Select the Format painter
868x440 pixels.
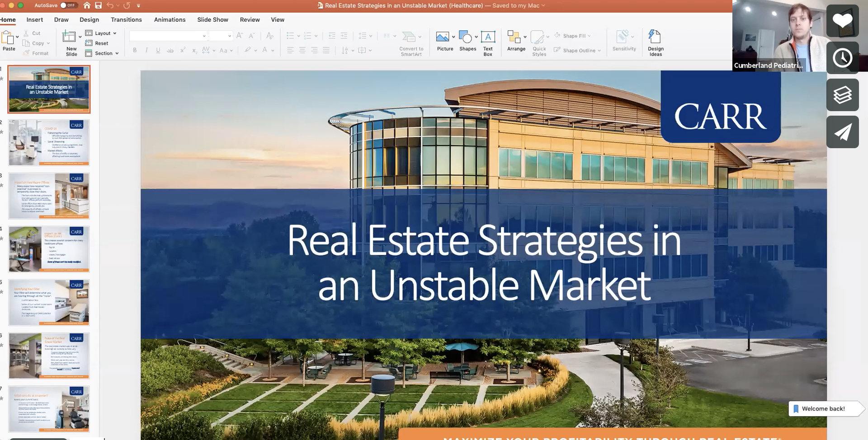(x=36, y=53)
